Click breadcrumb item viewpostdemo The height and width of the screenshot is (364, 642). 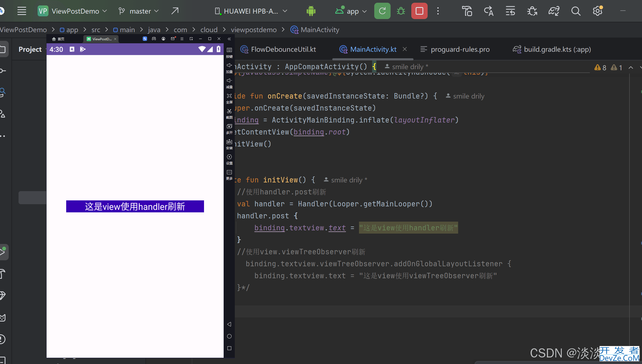(x=254, y=30)
